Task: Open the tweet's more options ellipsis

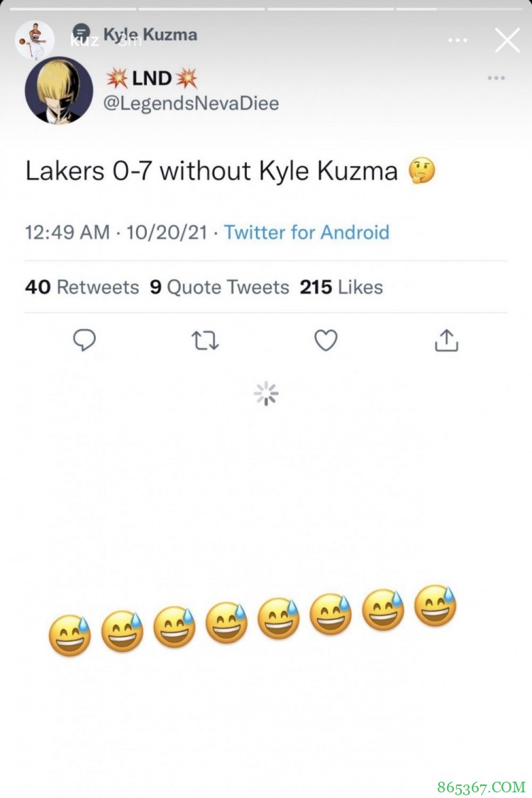Action: 496,77
